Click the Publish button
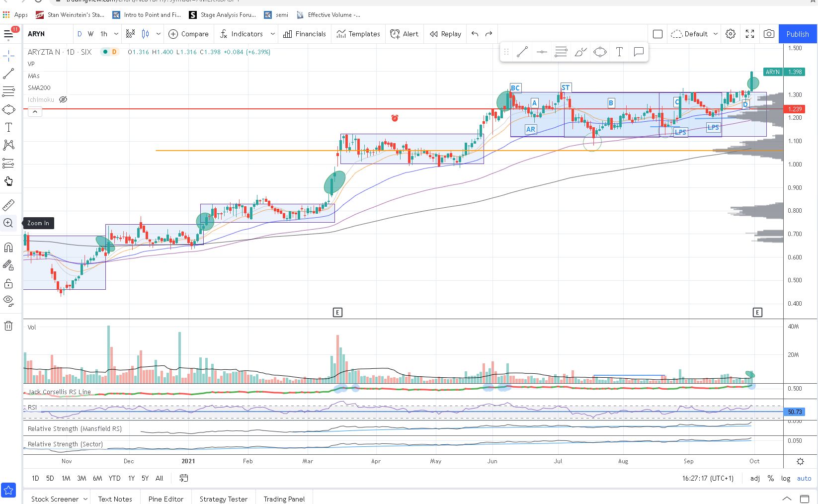The width and height of the screenshot is (818, 504). 797,34
